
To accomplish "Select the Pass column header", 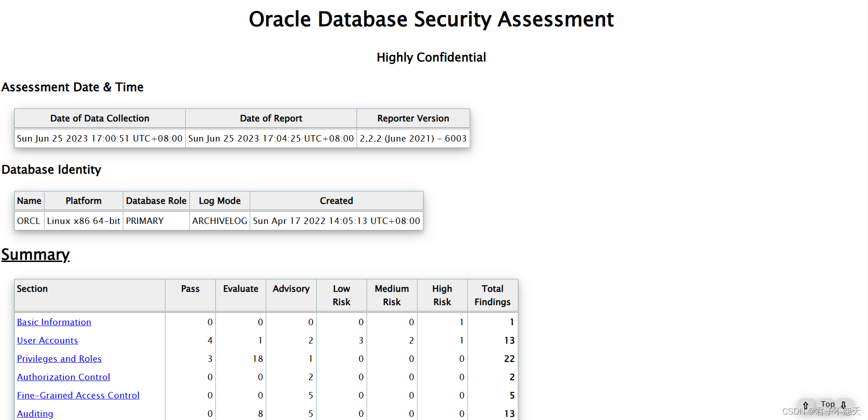I will point(191,295).
